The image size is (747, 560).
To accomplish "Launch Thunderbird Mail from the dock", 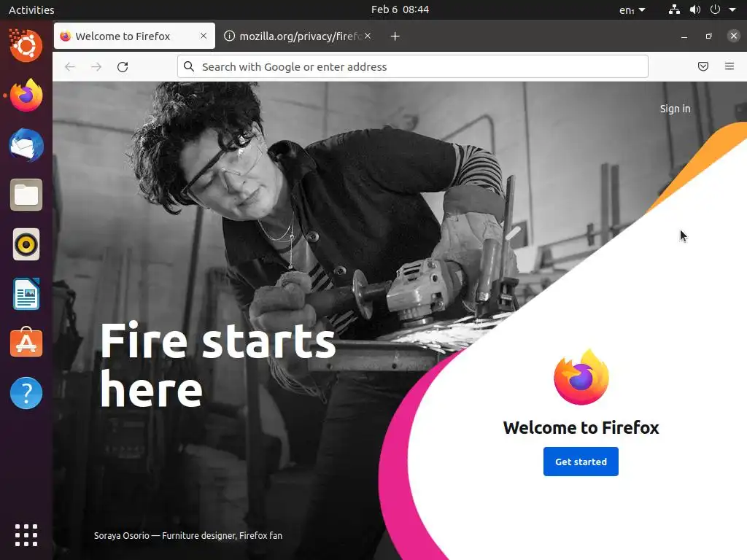I will click(26, 145).
